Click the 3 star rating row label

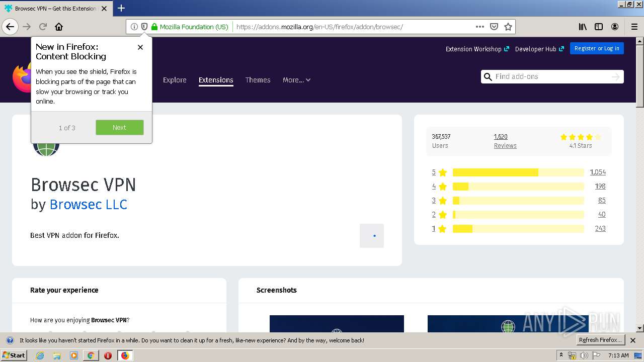(439, 201)
